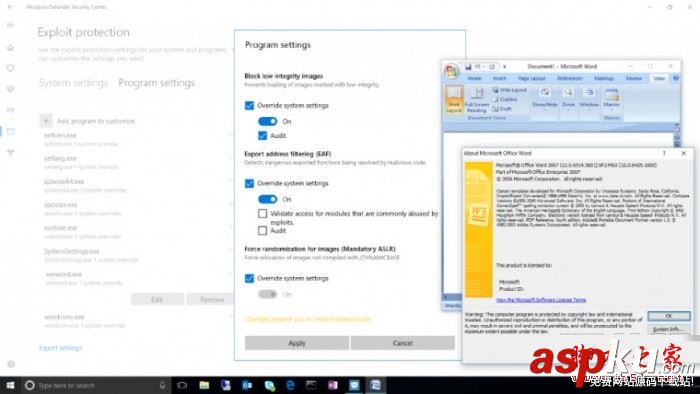Click Word icon in the taskbar
Screen dimensions: 700x394
point(375,385)
